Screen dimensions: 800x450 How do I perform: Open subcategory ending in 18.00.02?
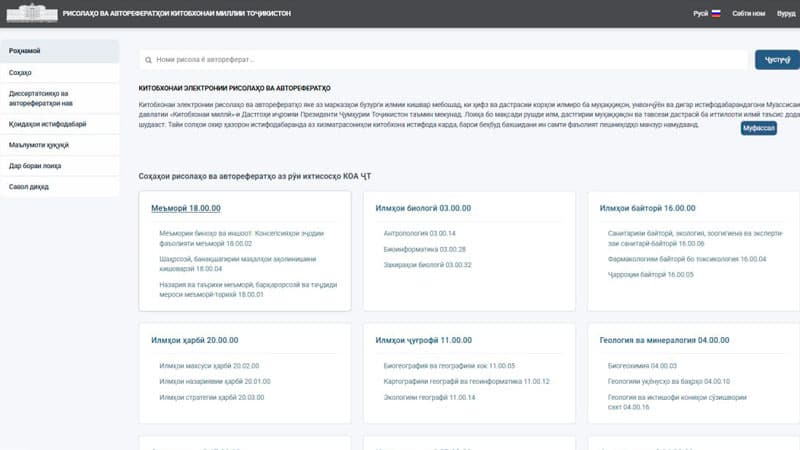point(241,238)
